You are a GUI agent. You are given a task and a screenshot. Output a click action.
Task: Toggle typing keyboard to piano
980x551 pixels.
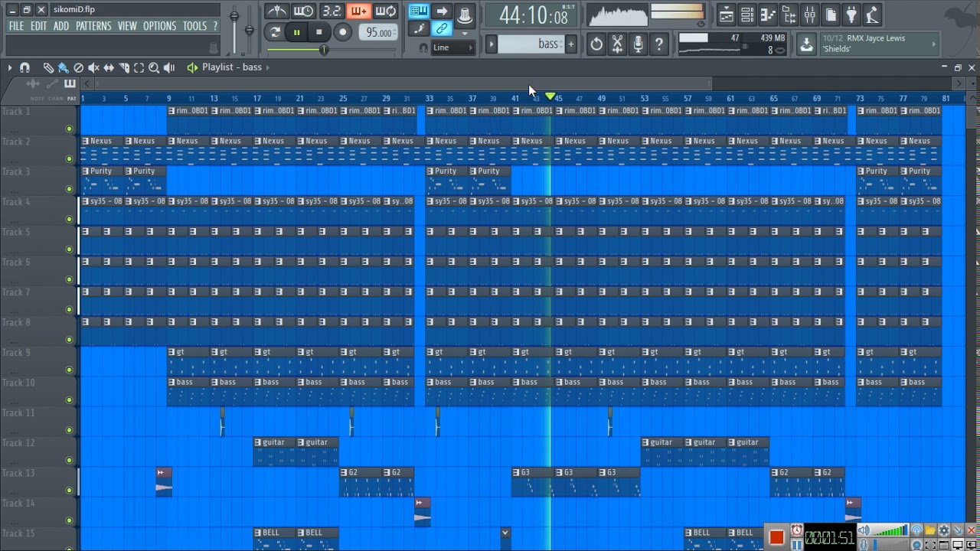click(419, 11)
